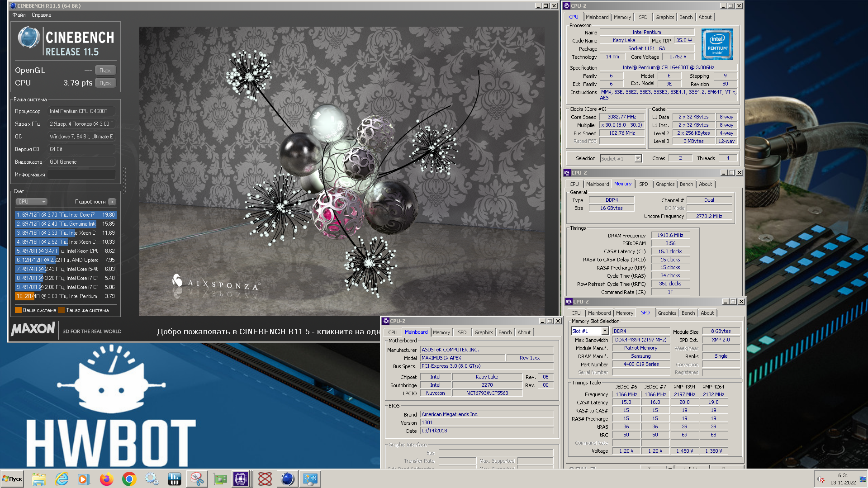Open Graphics tab in top CPU-Z window

click(664, 17)
